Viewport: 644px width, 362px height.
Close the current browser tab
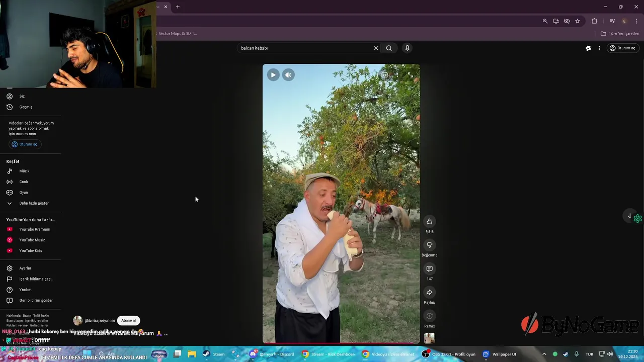(x=166, y=7)
